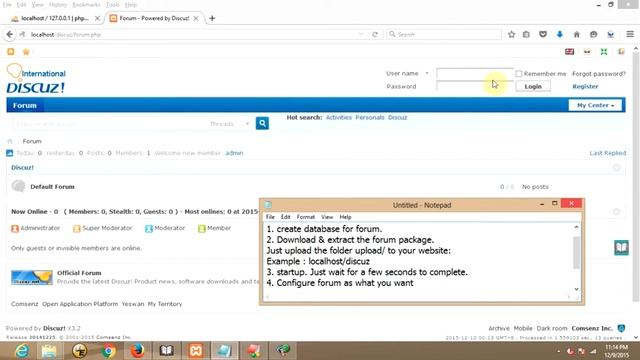Reload the page with the refresh icon
This screenshot has width=640, height=360.
[x=375, y=35]
